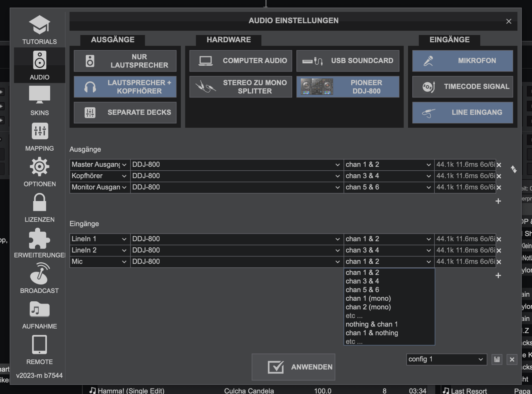
Task: Choose chan 1 & nothing option
Action: pyautogui.click(x=389, y=333)
